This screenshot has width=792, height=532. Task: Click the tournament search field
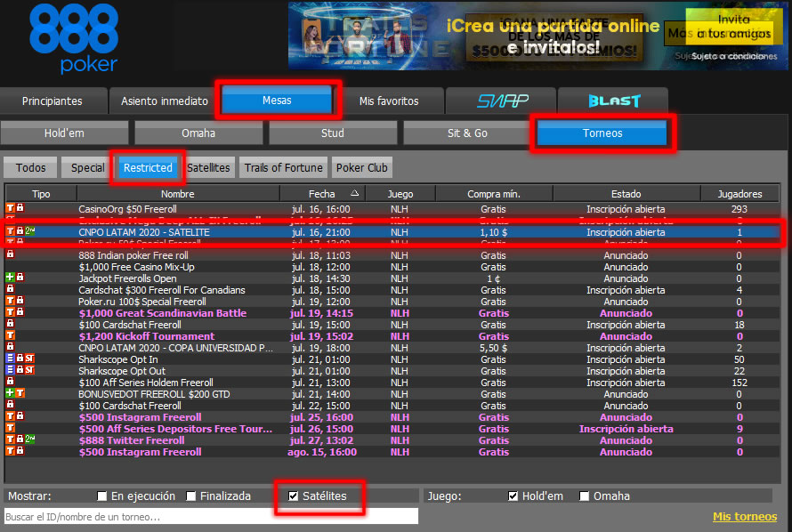point(211,516)
